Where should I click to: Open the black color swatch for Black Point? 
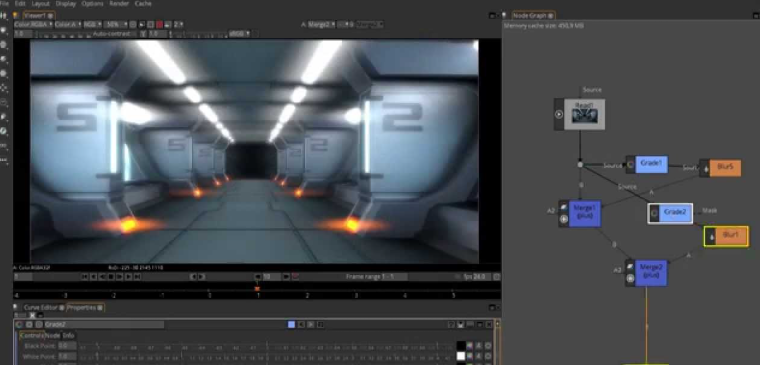(461, 346)
